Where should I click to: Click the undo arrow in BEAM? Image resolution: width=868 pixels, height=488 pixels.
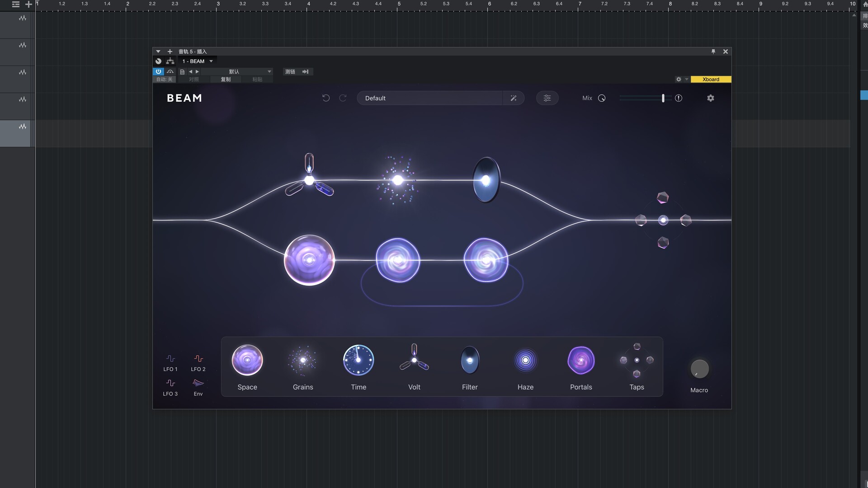325,98
